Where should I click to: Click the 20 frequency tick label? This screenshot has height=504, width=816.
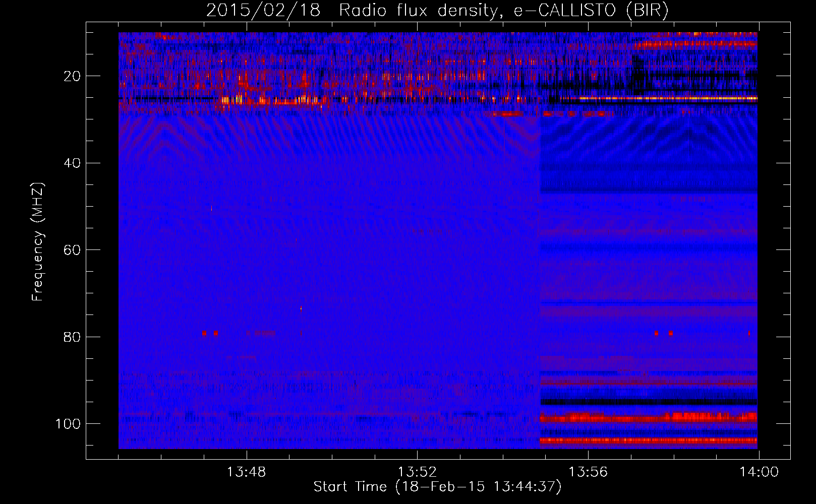tap(72, 76)
